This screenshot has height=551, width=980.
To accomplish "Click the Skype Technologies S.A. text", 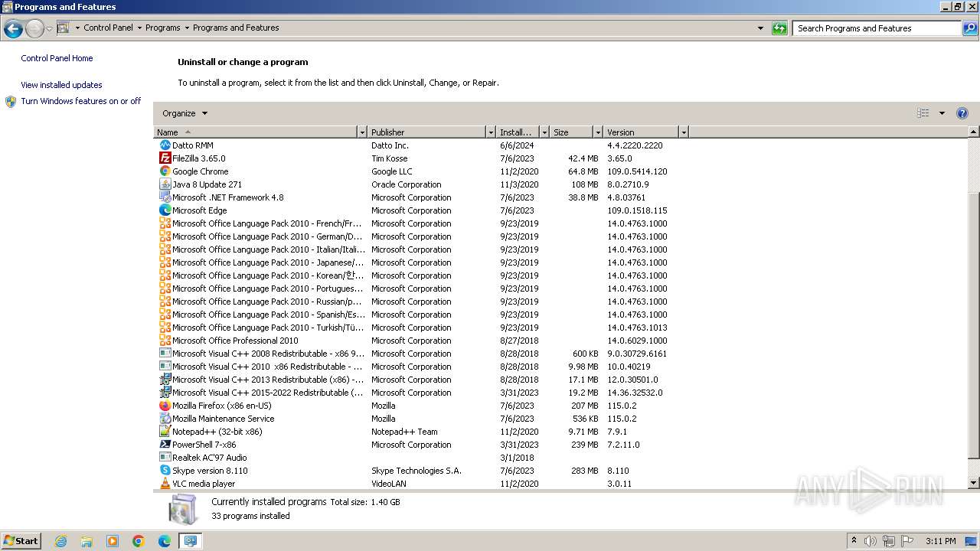I will 416,471.
